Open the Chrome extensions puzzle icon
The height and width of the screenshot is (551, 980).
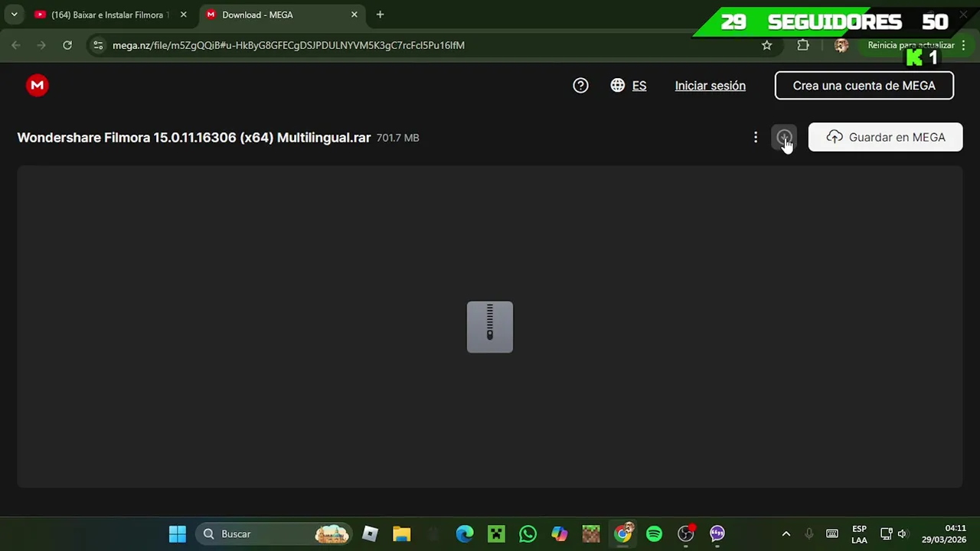[x=802, y=45]
